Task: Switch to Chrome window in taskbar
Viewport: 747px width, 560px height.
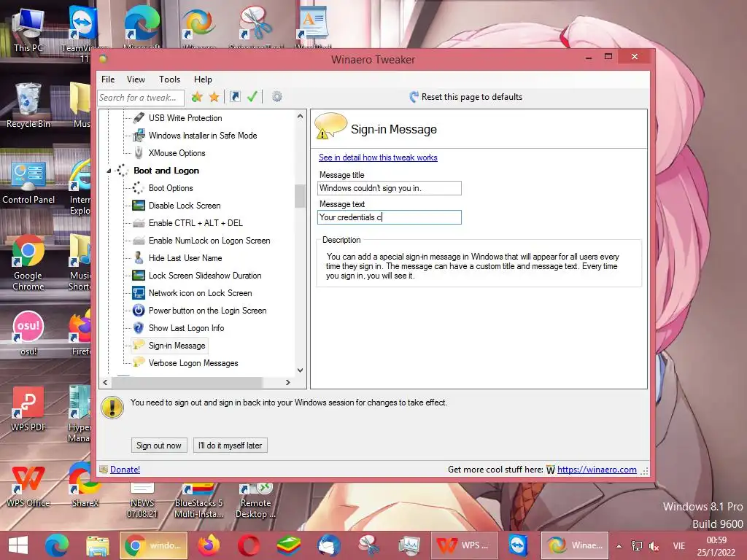Action: [x=153, y=545]
